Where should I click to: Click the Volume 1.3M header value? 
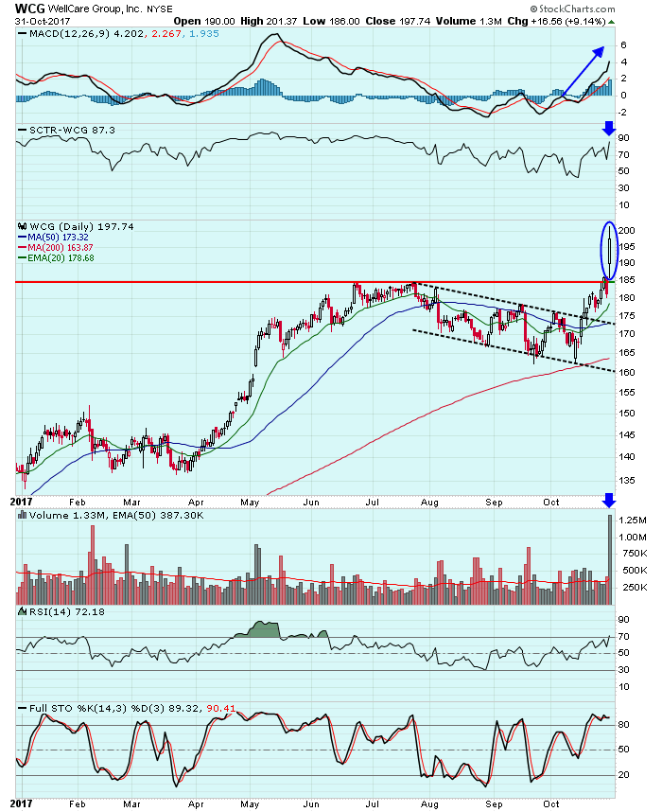[469, 21]
